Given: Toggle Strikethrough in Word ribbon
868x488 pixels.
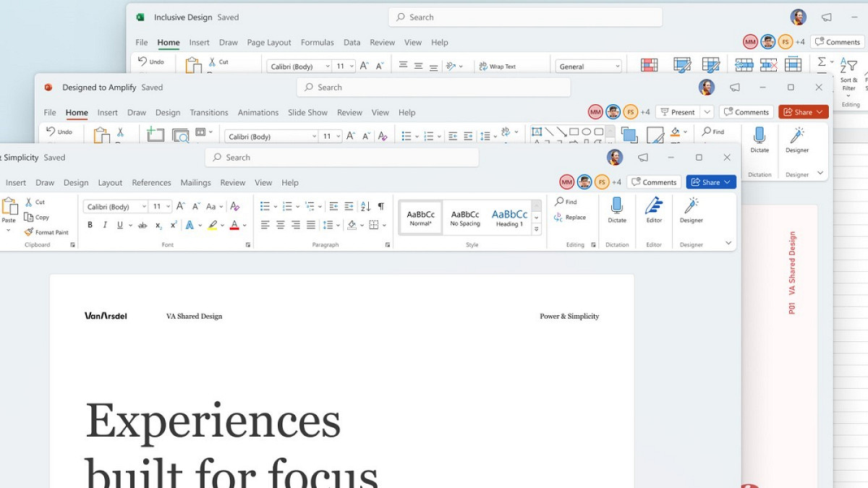Looking at the screenshot, I should click(142, 226).
